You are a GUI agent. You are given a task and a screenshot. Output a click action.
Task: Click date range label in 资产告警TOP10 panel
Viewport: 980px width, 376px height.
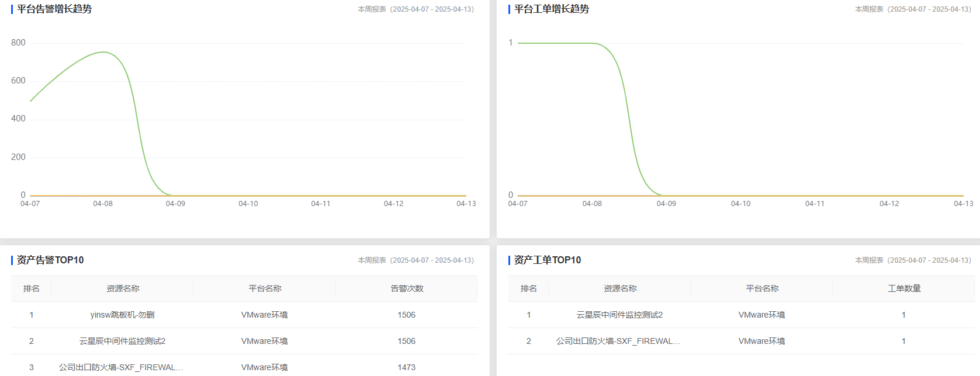[416, 260]
